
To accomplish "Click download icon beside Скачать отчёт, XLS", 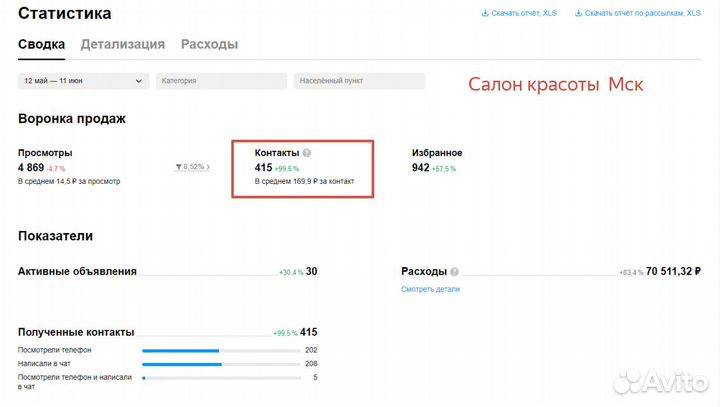I will (485, 13).
